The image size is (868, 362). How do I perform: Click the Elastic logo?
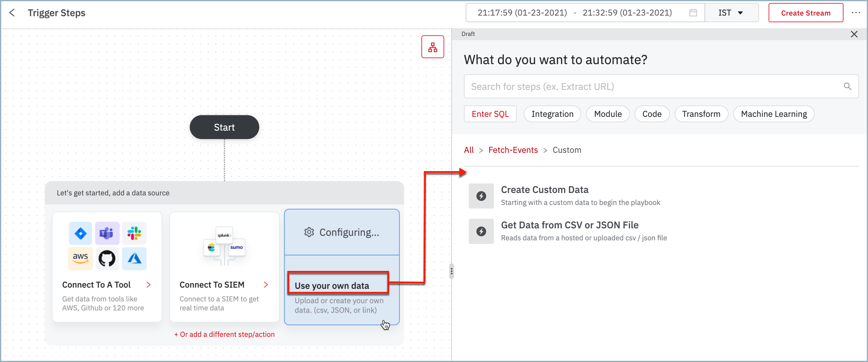[x=212, y=248]
